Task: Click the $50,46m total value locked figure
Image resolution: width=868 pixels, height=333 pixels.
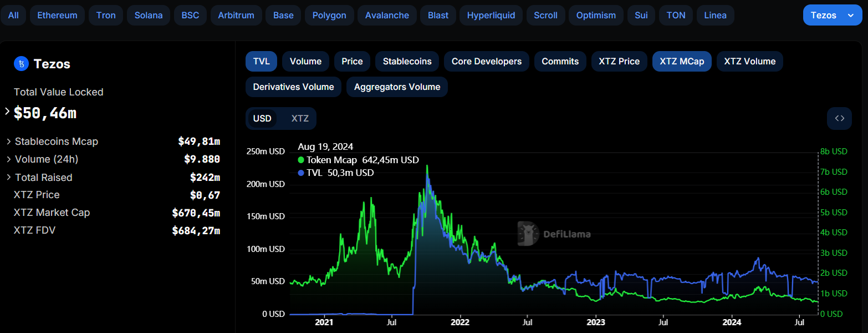Action: 45,113
